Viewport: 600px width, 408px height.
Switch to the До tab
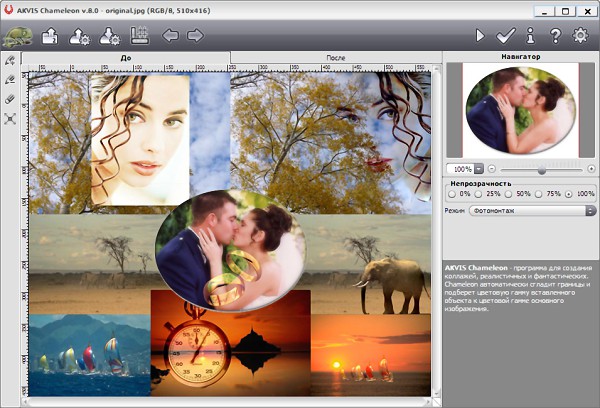pos(126,58)
